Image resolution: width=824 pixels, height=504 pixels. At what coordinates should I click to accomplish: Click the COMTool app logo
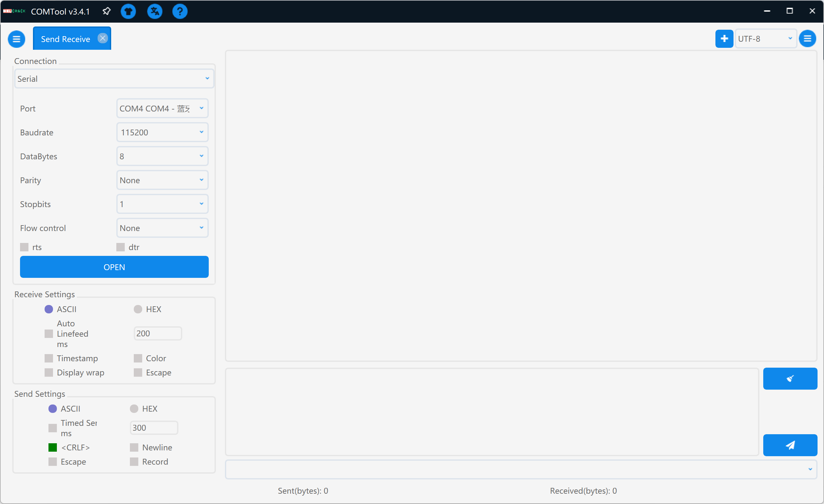pos(14,11)
